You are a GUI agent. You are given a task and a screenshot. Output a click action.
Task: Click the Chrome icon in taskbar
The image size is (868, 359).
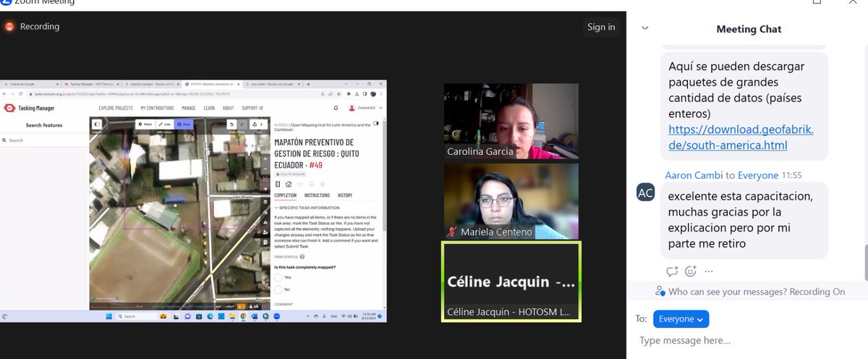(243, 316)
